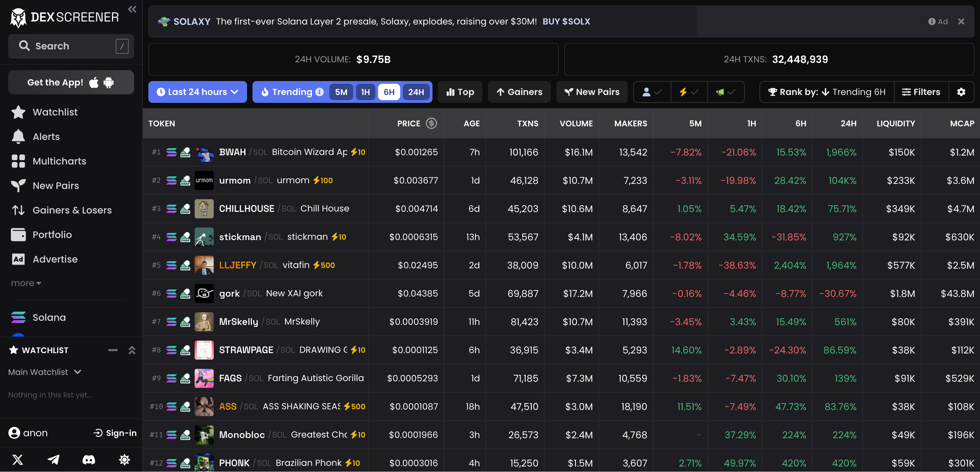Open X (Twitter) social link
The height and width of the screenshot is (472, 980).
click(x=17, y=459)
